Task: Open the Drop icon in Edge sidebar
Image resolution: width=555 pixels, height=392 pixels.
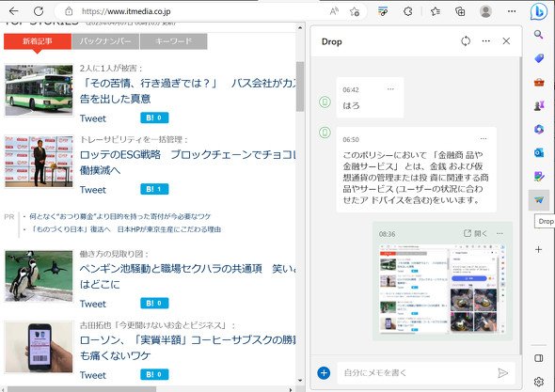Action: [539, 200]
